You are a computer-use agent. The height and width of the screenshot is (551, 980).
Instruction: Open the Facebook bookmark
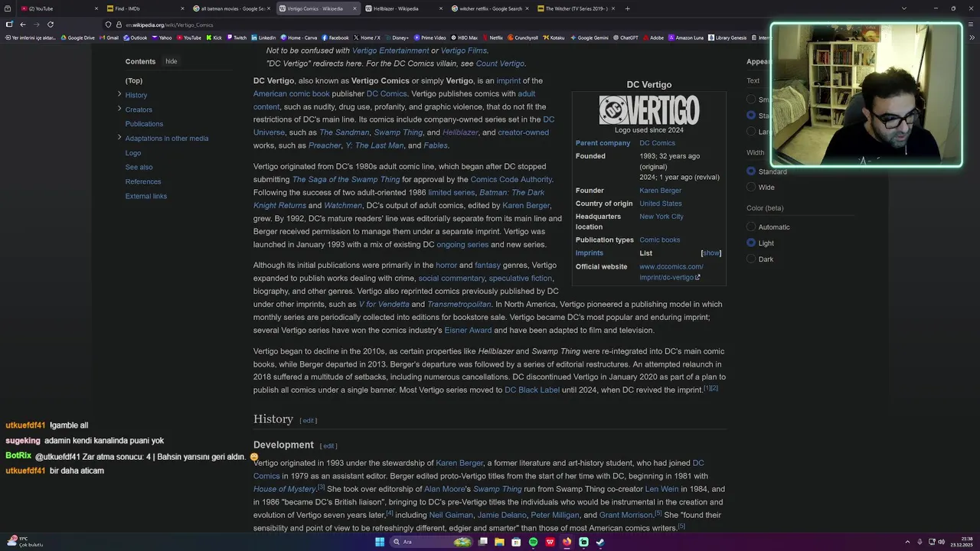[335, 37]
